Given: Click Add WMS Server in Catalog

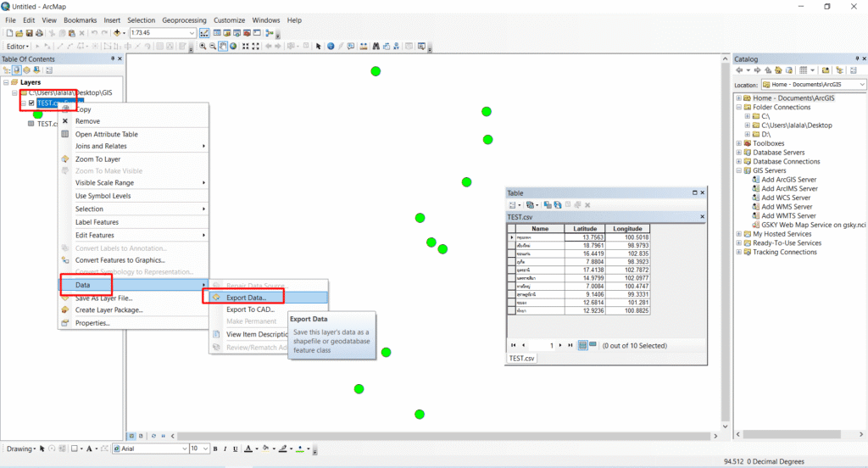Looking at the screenshot, I should 788,207.
